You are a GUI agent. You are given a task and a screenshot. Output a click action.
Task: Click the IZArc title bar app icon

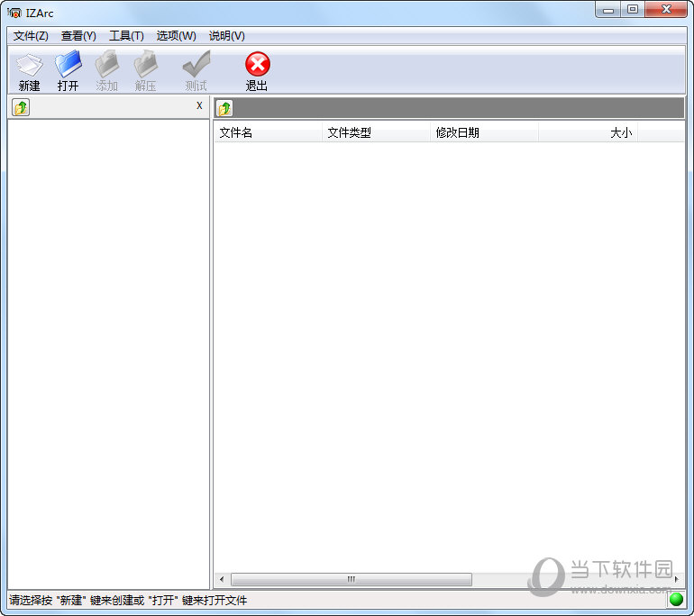(14, 14)
